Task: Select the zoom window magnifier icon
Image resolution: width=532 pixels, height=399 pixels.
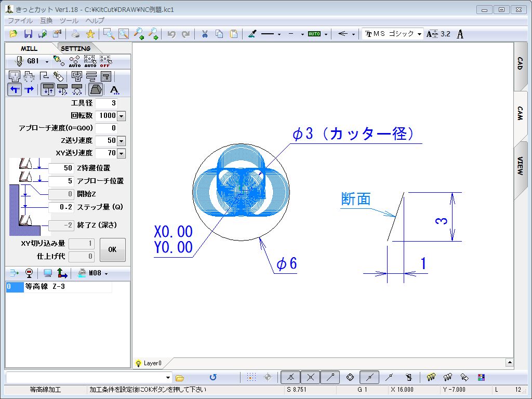Action: point(109,34)
